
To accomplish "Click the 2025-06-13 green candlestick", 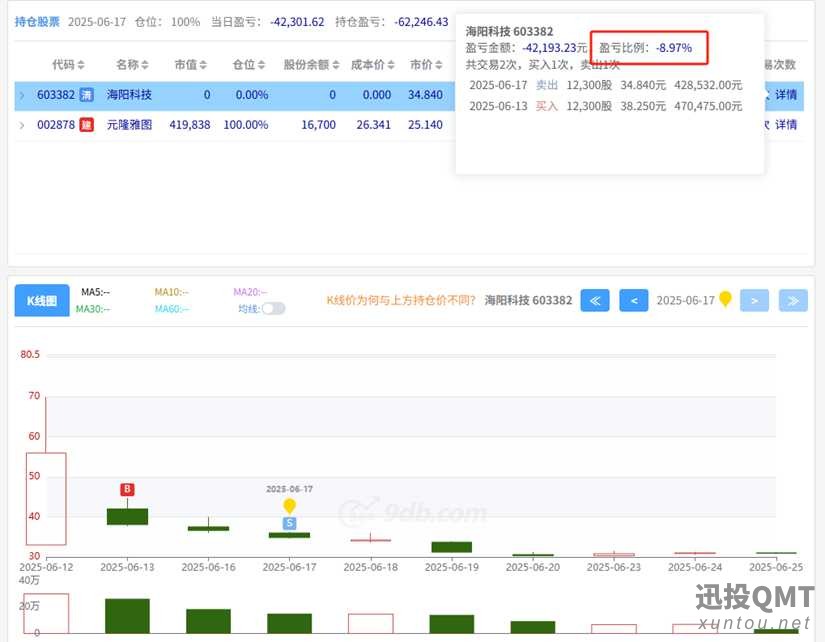I will (x=127, y=516).
